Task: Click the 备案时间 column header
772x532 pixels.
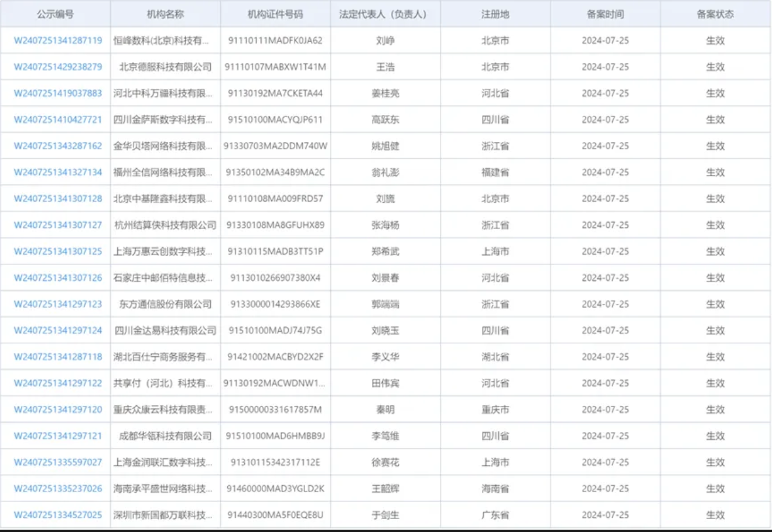Action: click(x=605, y=14)
